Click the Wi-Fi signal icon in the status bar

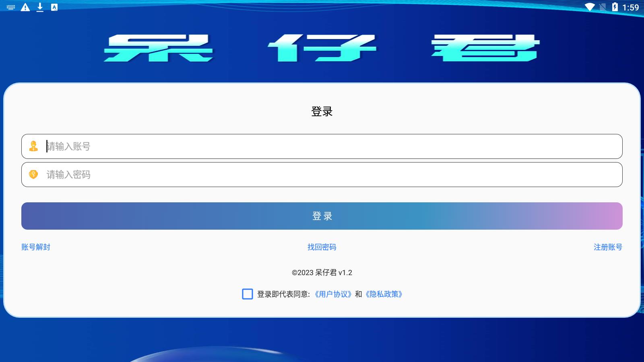coord(590,6)
